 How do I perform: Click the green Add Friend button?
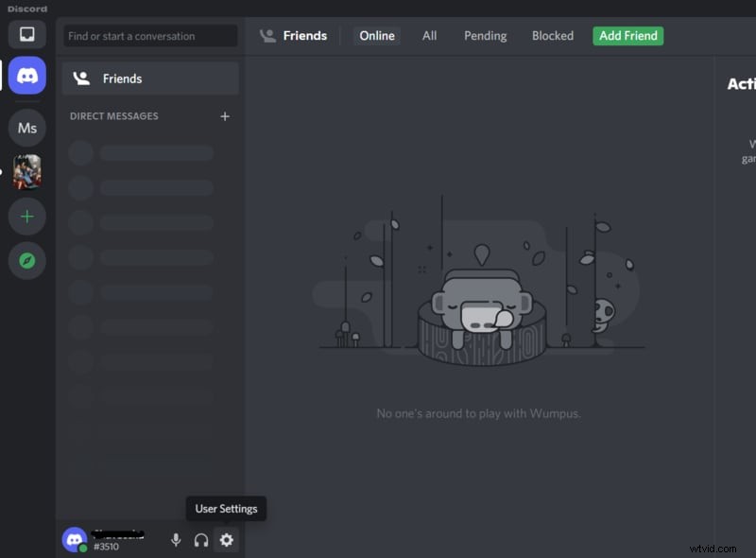pyautogui.click(x=627, y=35)
